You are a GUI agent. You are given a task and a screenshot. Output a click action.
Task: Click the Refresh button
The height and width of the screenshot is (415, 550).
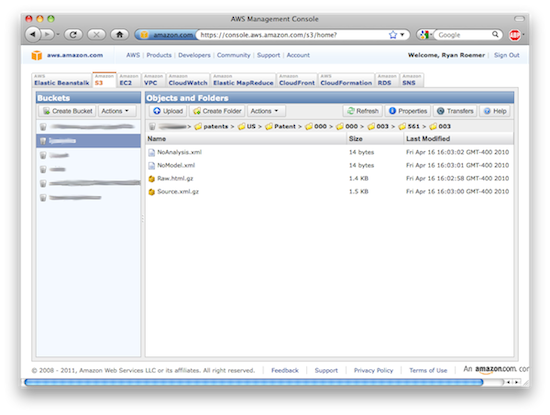pos(363,111)
